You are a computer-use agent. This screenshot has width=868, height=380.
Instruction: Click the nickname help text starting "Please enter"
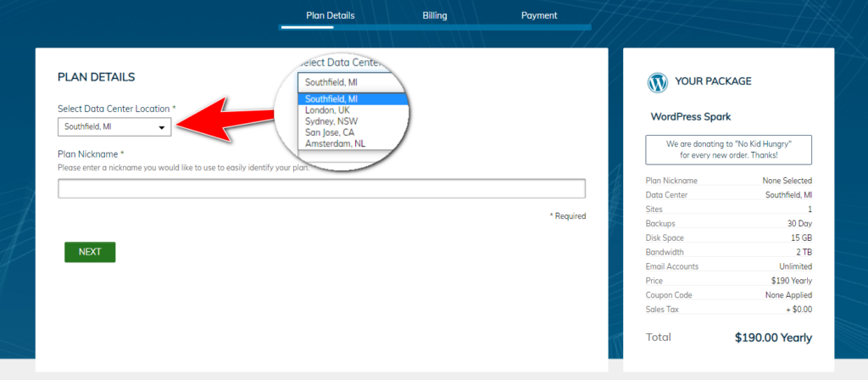tap(183, 167)
